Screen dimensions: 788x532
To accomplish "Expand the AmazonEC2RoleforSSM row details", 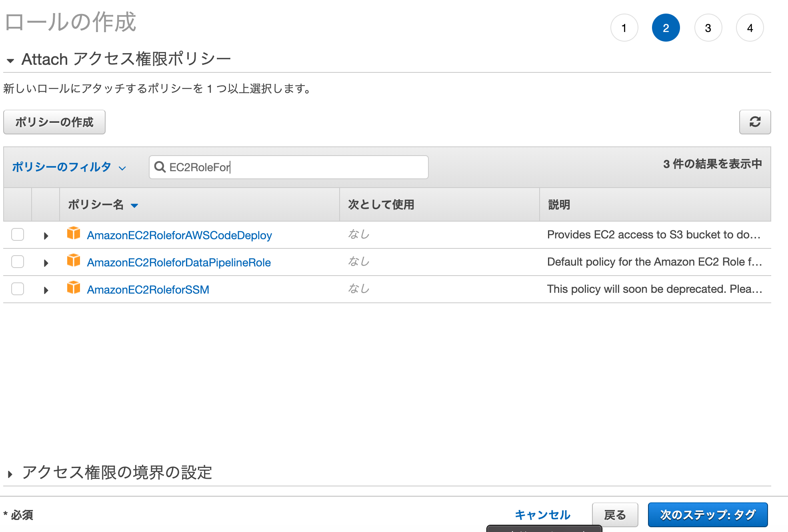I will pos(46,290).
